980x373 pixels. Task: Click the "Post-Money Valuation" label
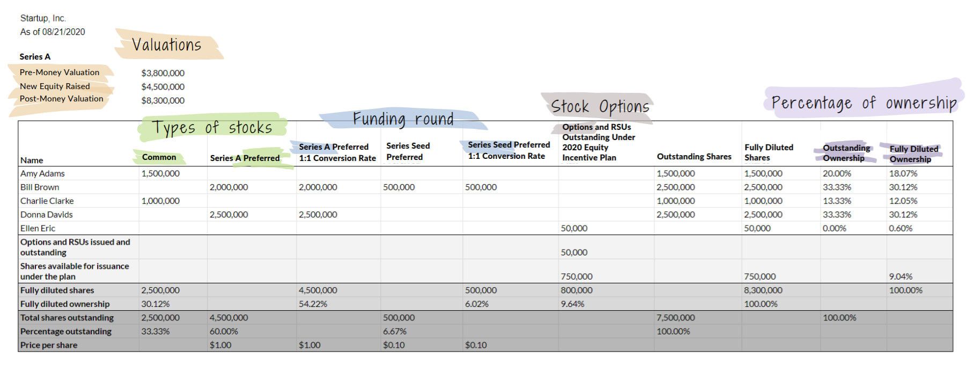tap(62, 99)
